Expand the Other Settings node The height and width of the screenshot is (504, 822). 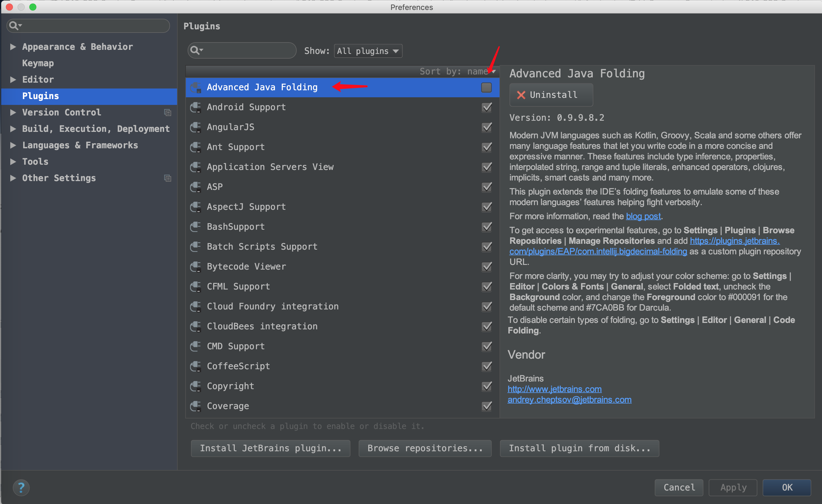pyautogui.click(x=13, y=178)
